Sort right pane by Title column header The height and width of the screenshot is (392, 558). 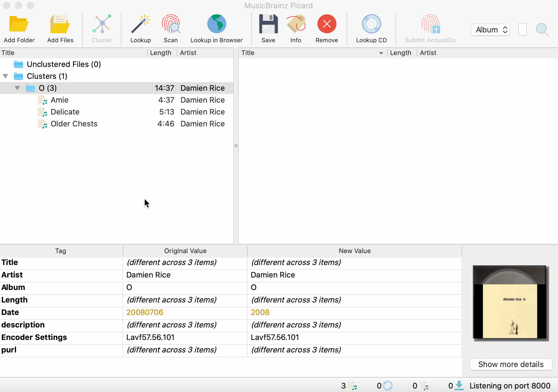pyautogui.click(x=310, y=53)
